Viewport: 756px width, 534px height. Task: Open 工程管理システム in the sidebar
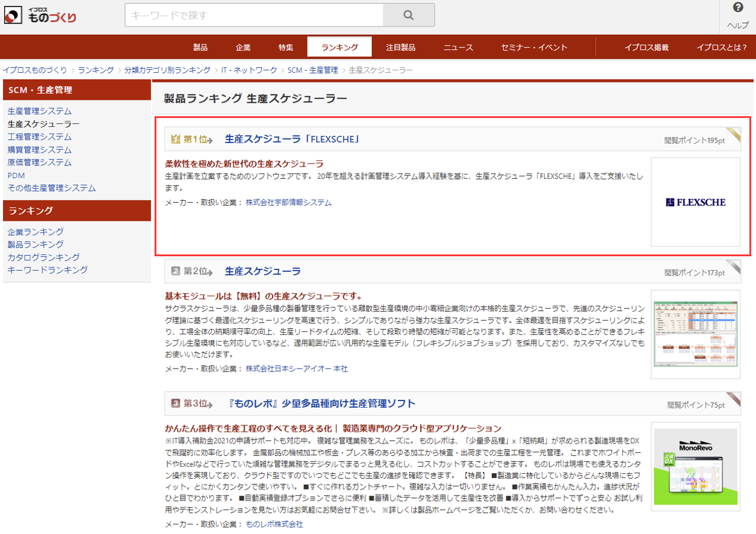[40, 137]
